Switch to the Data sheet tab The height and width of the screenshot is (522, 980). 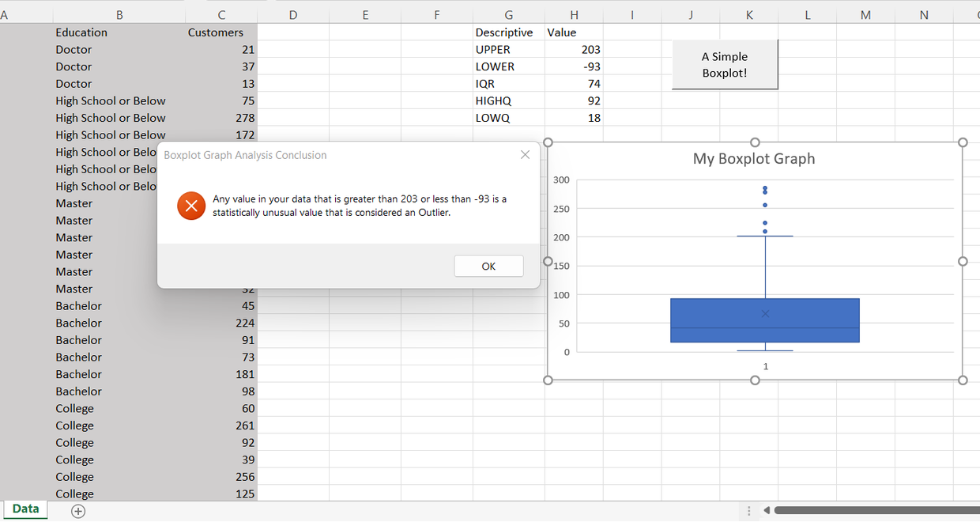click(26, 510)
